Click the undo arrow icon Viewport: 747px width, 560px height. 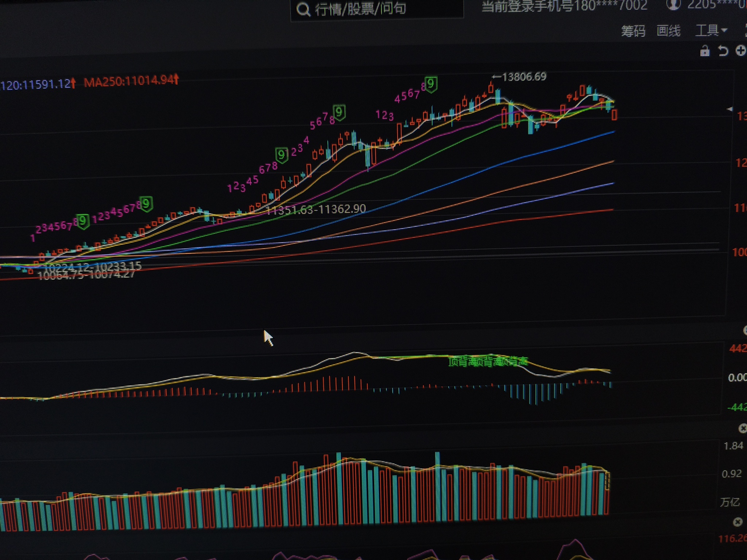pos(723,51)
